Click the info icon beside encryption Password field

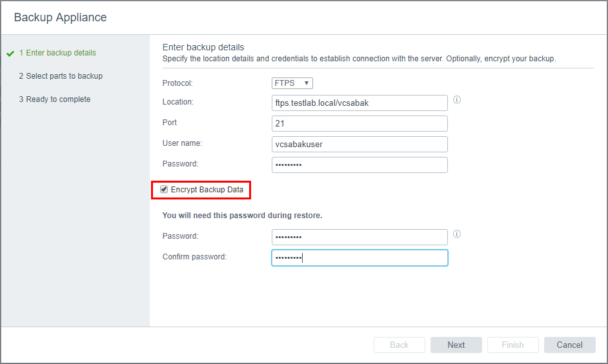(x=457, y=234)
